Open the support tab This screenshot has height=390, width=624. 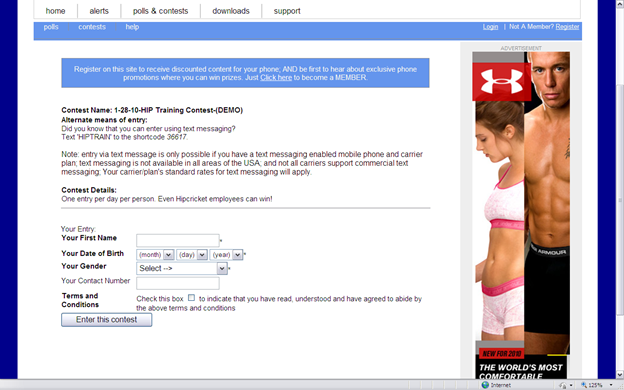point(287,11)
